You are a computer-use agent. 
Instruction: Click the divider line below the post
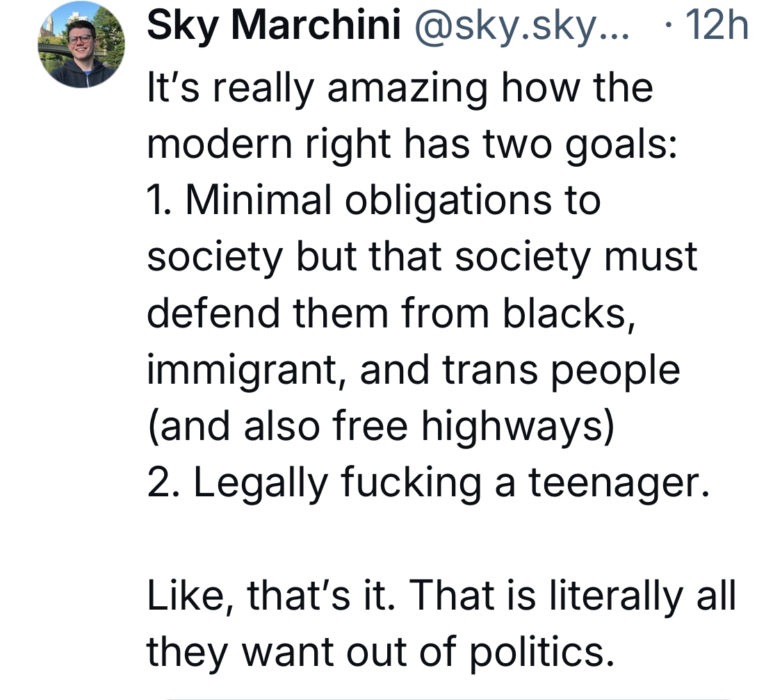(448, 698)
